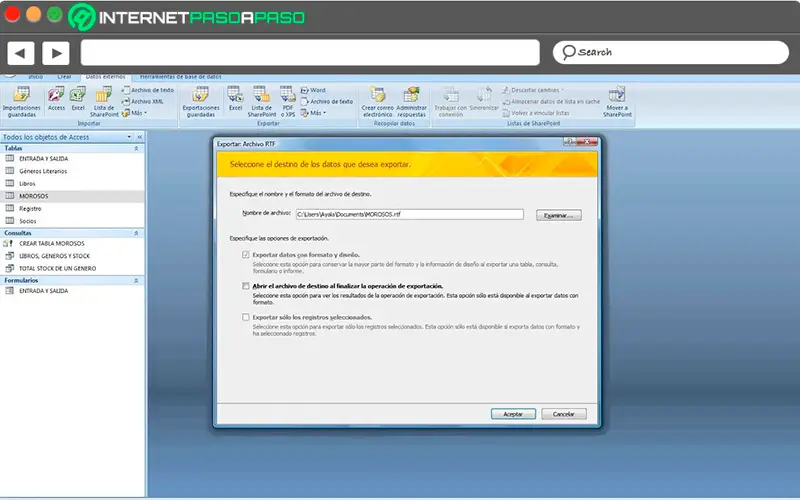The height and width of the screenshot is (500, 800).
Task: Click the help button in export dialog
Action: tap(570, 141)
